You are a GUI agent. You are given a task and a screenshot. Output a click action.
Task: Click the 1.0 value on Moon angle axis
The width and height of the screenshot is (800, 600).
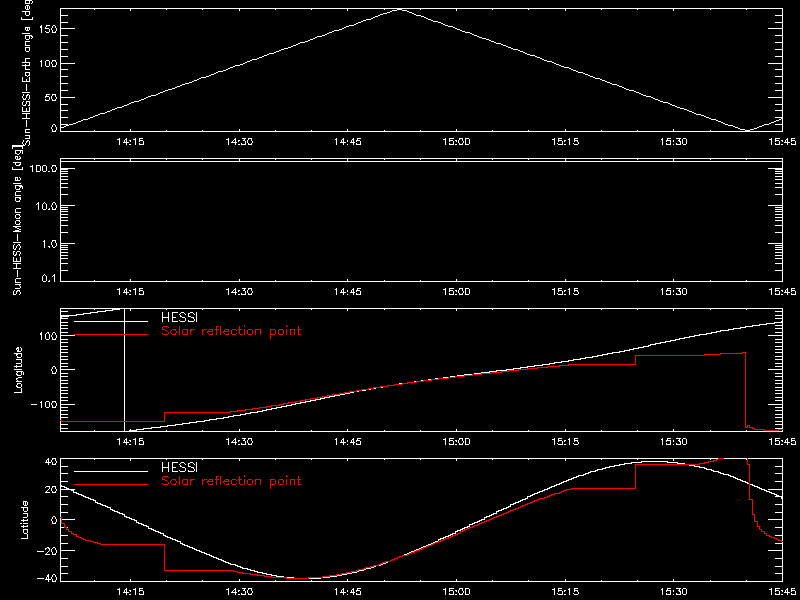click(50, 243)
